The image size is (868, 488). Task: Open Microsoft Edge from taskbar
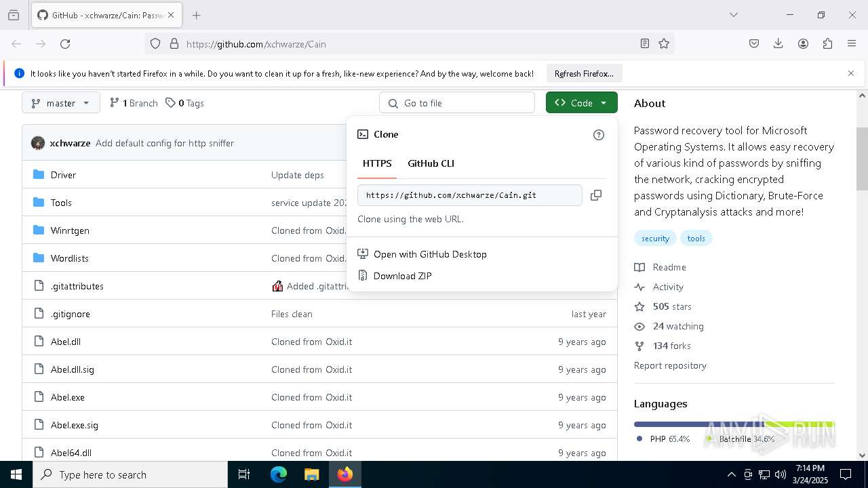[x=279, y=474]
